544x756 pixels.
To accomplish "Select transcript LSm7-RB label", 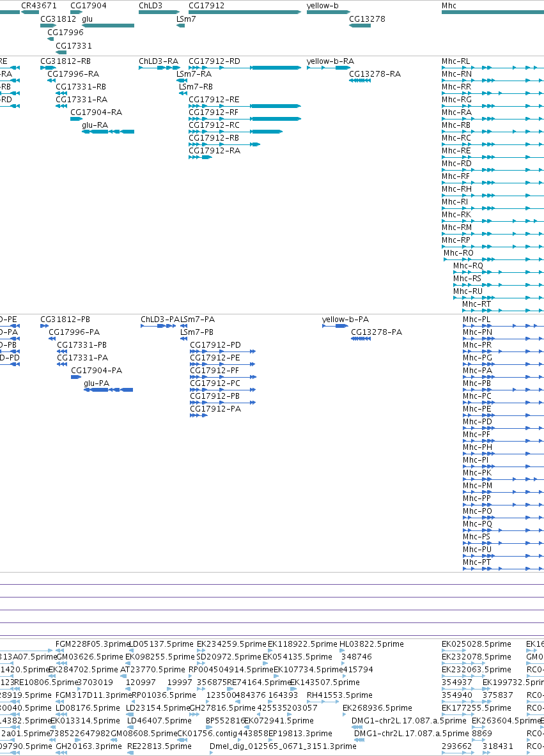I will coord(196,87).
